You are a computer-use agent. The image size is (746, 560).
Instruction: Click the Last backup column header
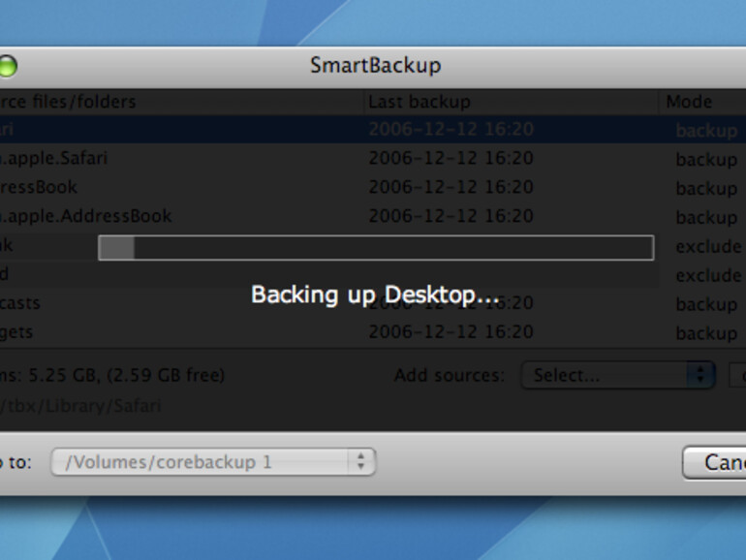[512, 102]
